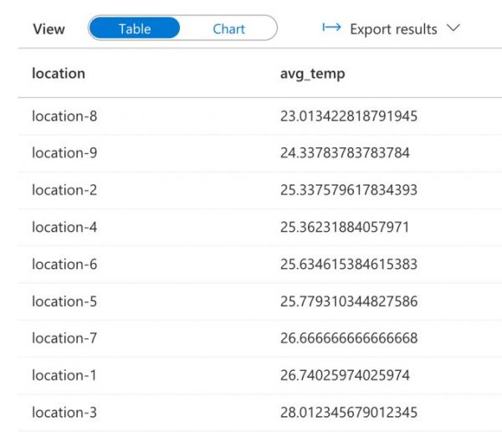Switch the view to Chart
This screenshot has height=448, width=502.
click(228, 28)
